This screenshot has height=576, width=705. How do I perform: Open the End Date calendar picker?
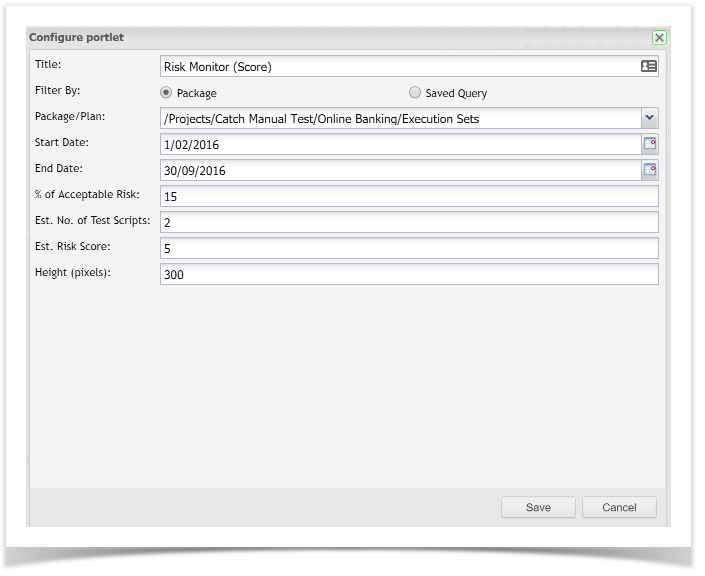pyautogui.click(x=650, y=170)
